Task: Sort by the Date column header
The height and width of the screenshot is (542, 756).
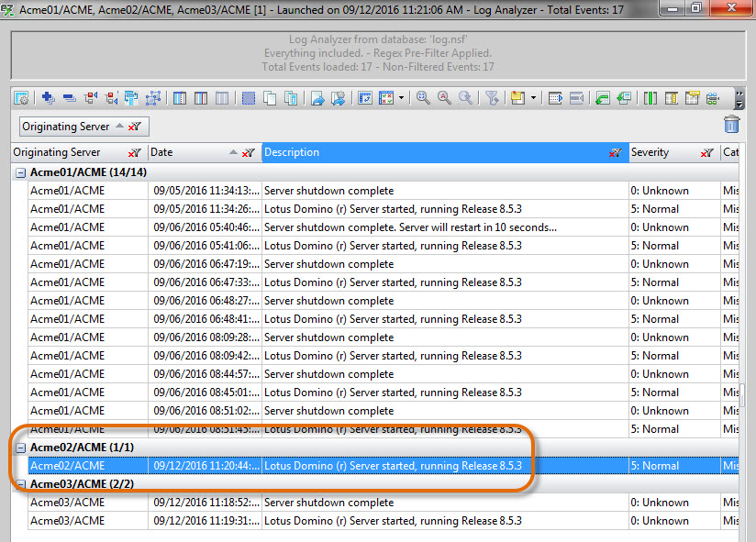Action: (x=205, y=152)
